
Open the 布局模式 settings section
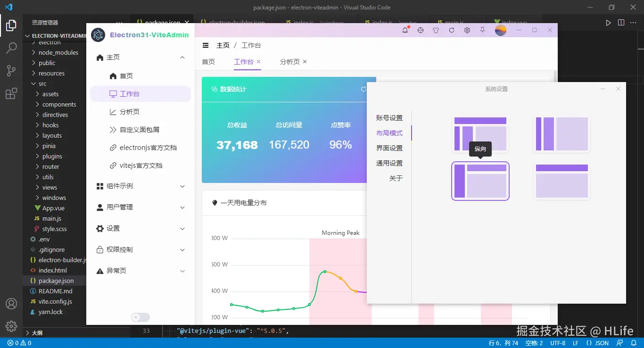pos(389,133)
